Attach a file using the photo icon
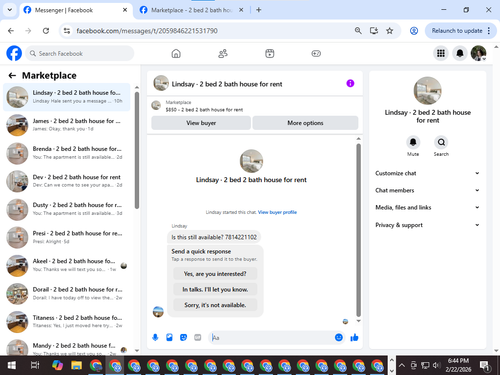 click(169, 338)
